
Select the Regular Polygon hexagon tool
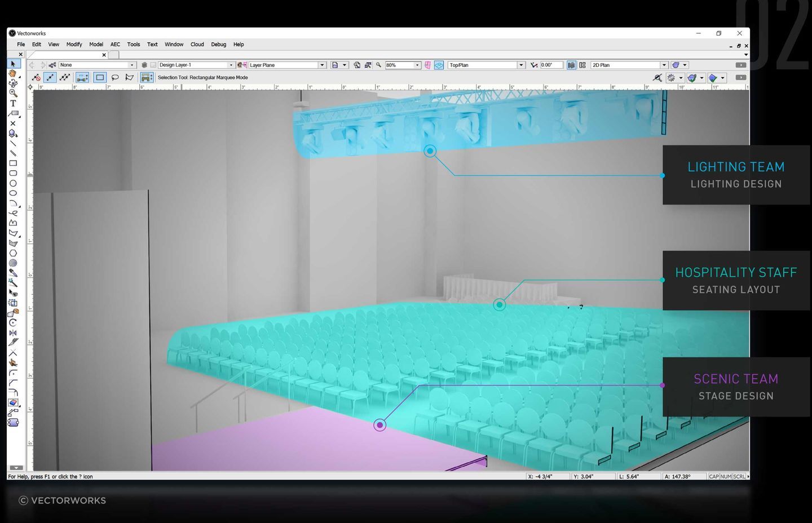(x=13, y=253)
